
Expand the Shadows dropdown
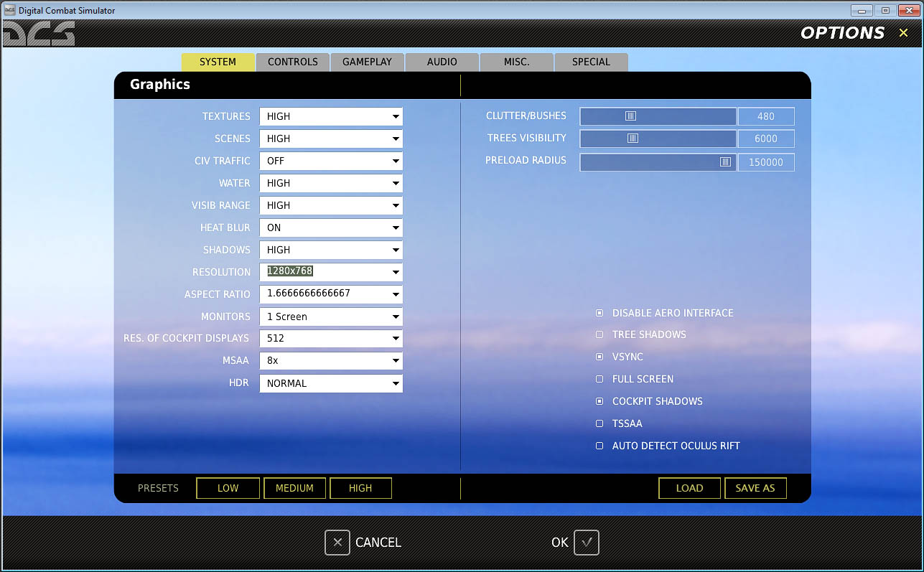331,250
